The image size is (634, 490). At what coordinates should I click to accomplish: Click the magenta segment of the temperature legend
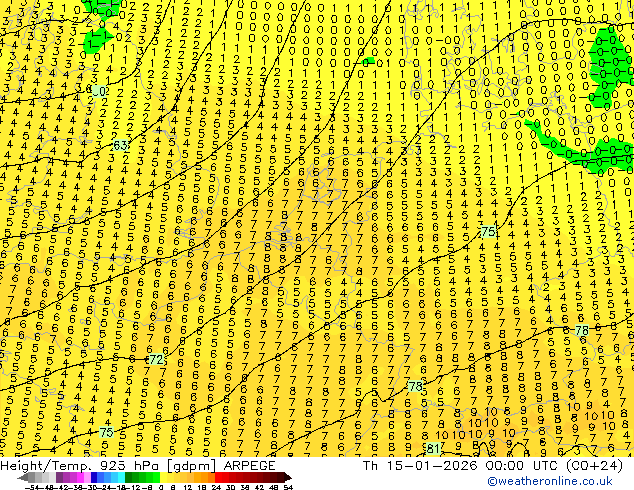pyautogui.click(x=80, y=477)
